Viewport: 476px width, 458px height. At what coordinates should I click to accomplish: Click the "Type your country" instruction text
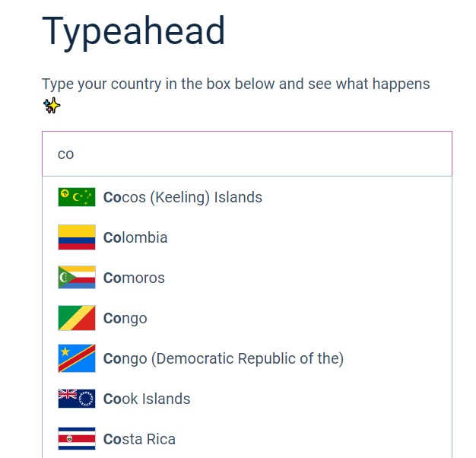tap(236, 84)
